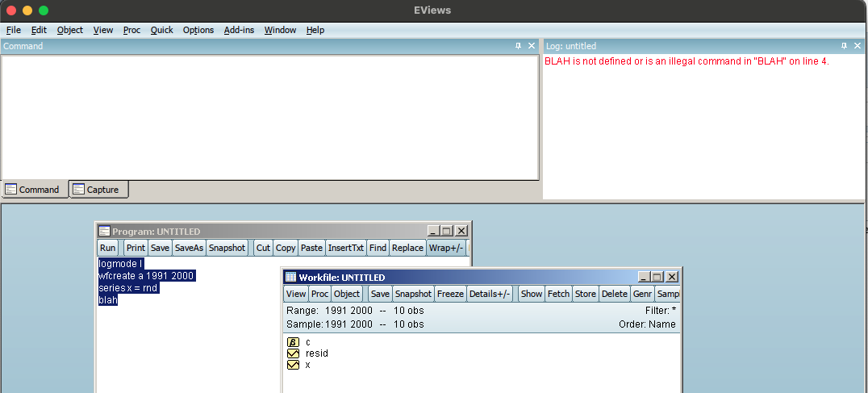Open the Edit menu

tap(39, 30)
